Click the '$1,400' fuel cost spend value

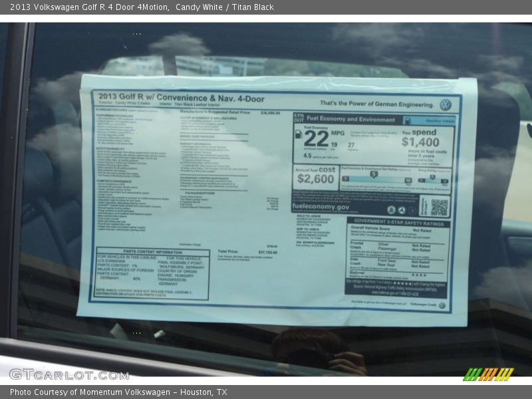pyautogui.click(x=420, y=142)
